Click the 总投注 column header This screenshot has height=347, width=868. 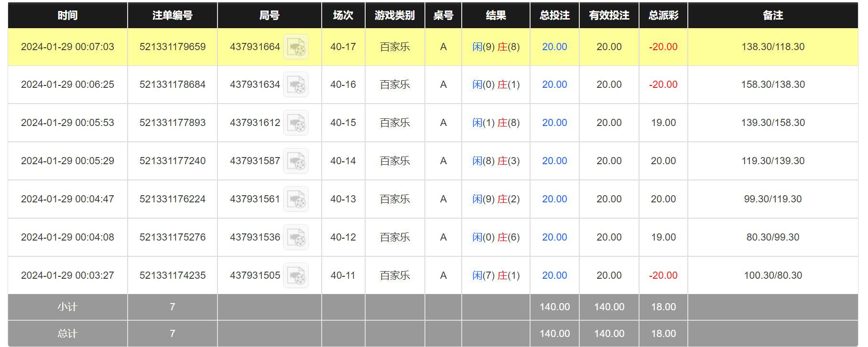[x=554, y=15]
